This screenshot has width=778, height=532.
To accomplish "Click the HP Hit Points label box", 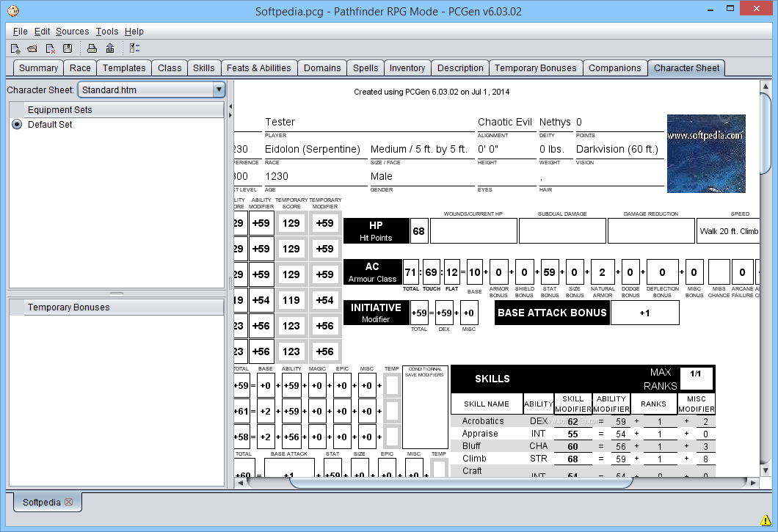I will [x=376, y=230].
